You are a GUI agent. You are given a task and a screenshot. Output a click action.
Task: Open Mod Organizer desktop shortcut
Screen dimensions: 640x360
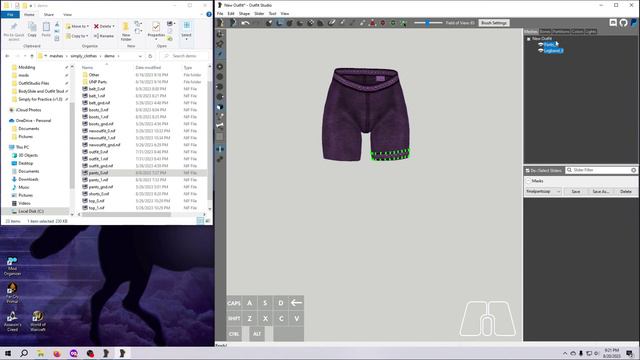click(x=12, y=266)
